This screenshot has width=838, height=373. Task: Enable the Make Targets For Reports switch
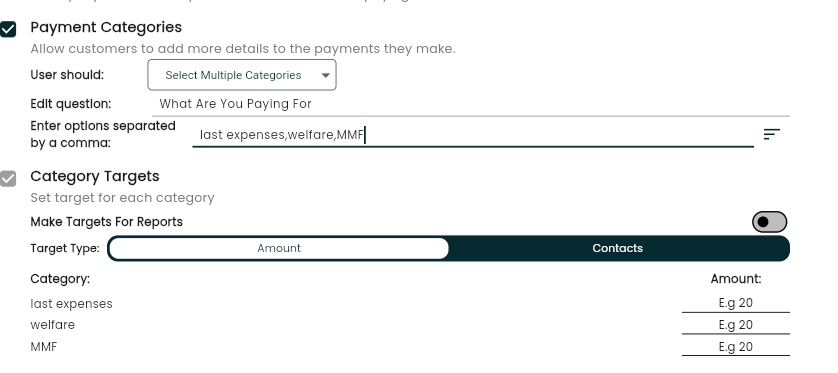coord(769,222)
